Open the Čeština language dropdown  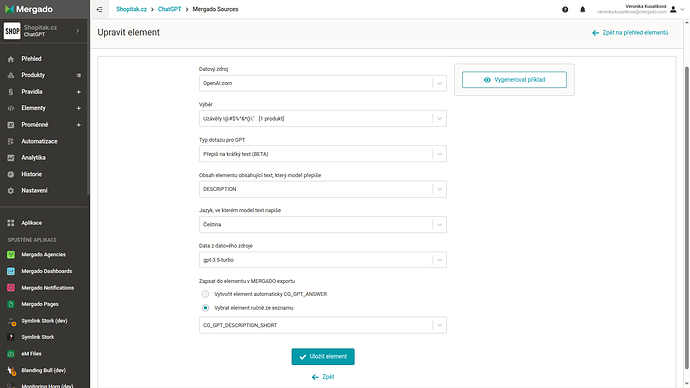pos(323,224)
